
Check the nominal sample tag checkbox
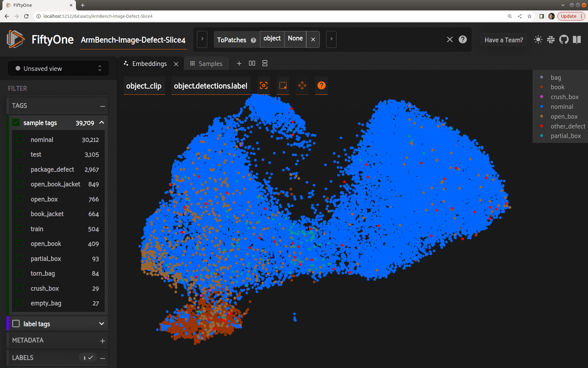[x=20, y=140]
